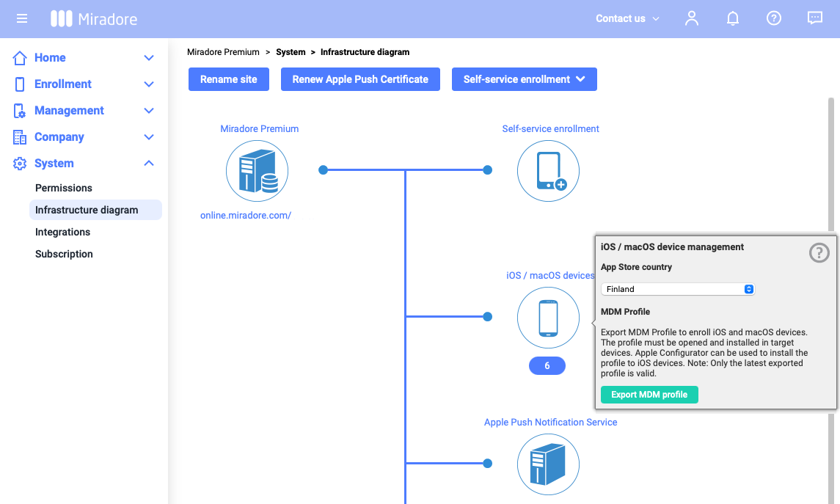Click the Management device-gear icon

click(19, 111)
